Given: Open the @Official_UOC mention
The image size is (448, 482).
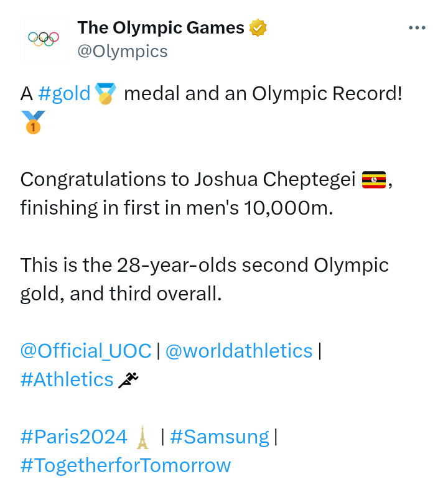Looking at the screenshot, I should click(86, 351).
